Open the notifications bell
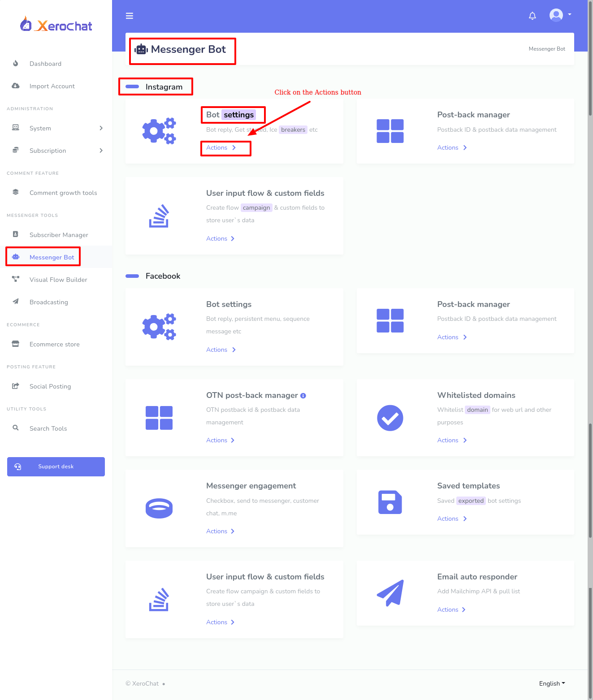Screen dimensions: 593x700 (x=532, y=16)
